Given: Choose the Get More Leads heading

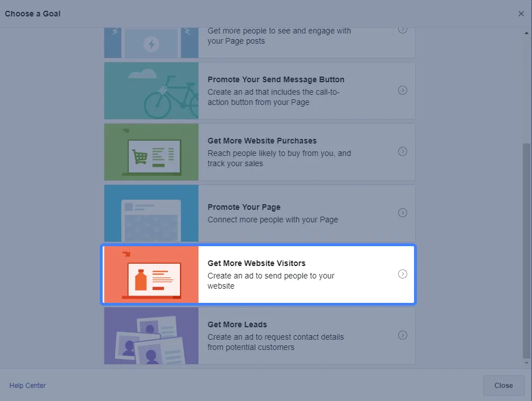Looking at the screenshot, I should pos(237,324).
